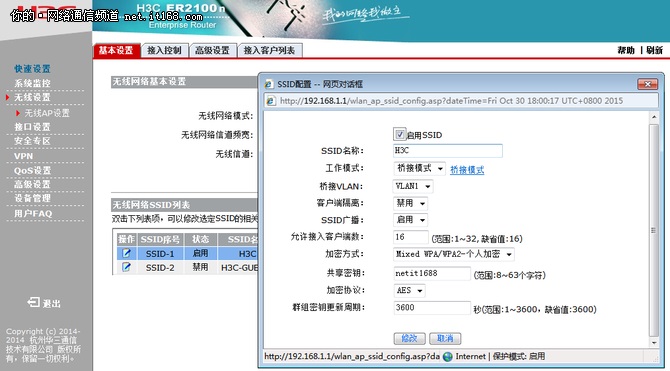670x371 pixels.
Task: Open the SSID广播 dropdown
Action: [410, 220]
